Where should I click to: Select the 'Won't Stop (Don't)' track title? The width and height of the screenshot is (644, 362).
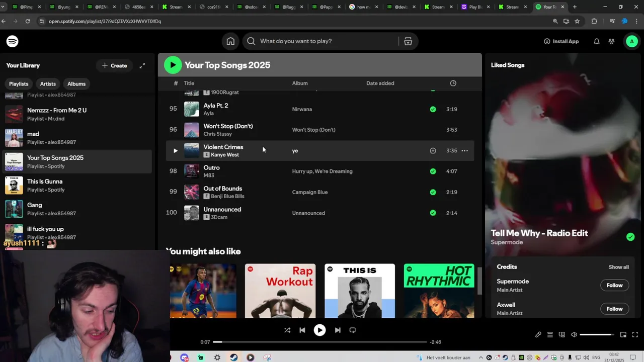[228, 126]
